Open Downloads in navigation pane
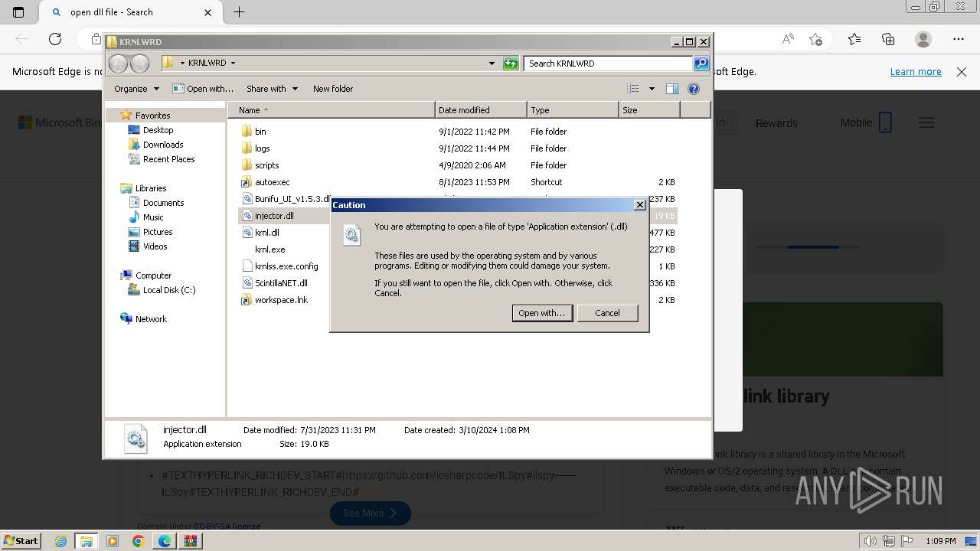The height and width of the screenshot is (551, 980). point(163,145)
